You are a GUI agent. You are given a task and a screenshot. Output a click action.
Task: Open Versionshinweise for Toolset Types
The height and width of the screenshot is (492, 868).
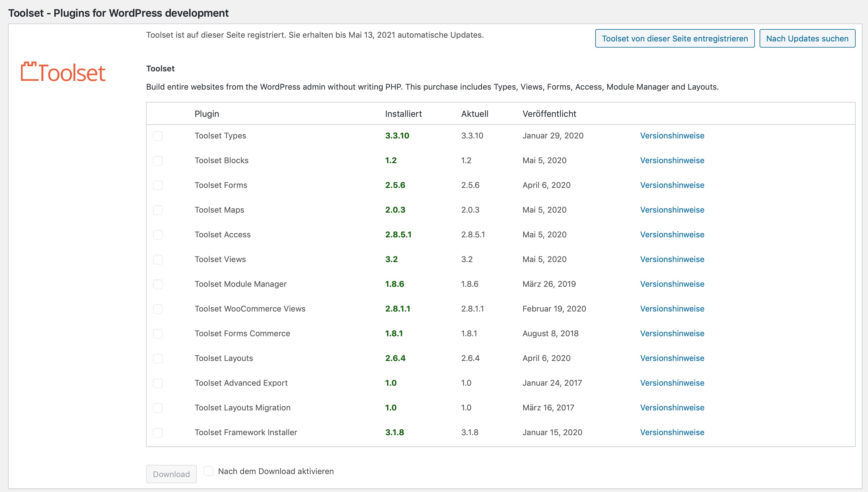672,135
